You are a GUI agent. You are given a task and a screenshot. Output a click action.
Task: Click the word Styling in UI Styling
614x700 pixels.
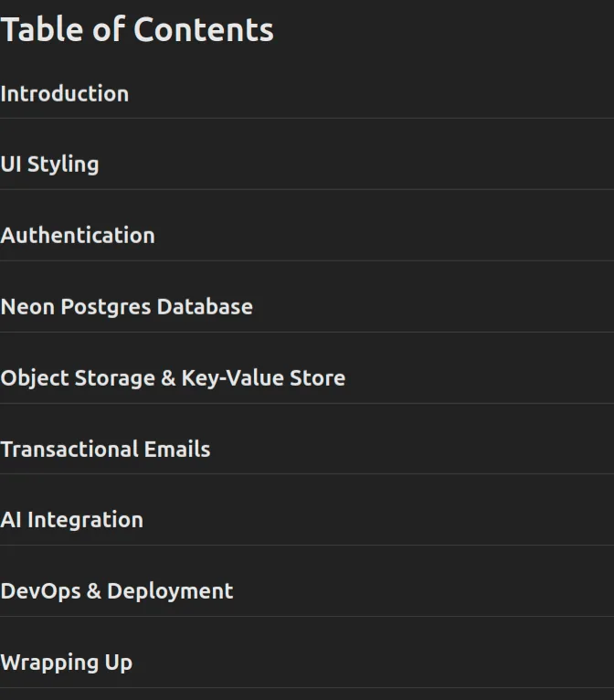tap(63, 164)
